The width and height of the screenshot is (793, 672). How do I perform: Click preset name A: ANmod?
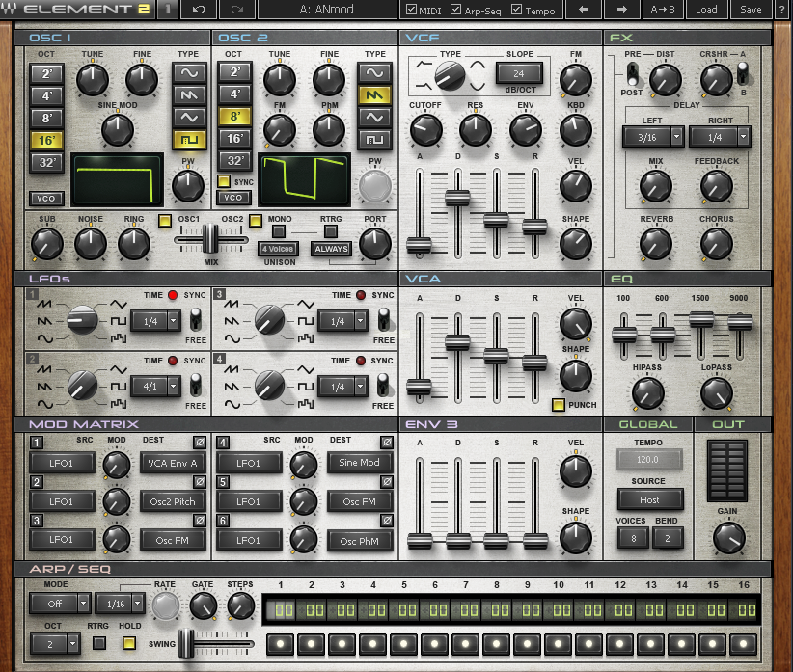point(327,9)
